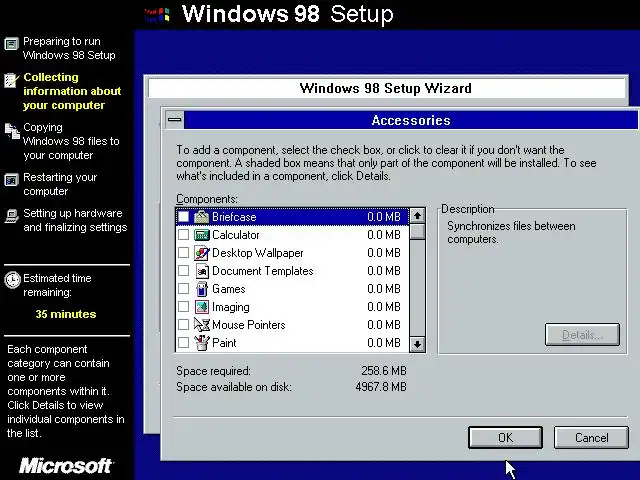
Task: Toggle the Games checkbox
Action: pyautogui.click(x=183, y=289)
